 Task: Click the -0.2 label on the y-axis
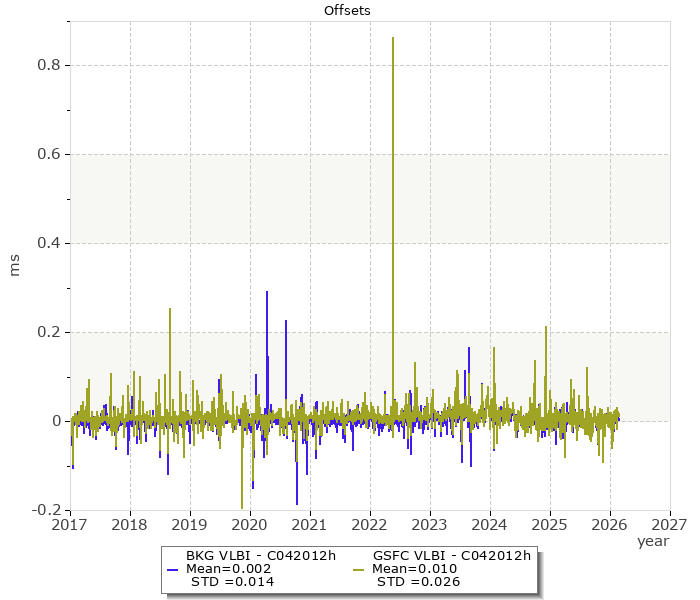coord(46,510)
